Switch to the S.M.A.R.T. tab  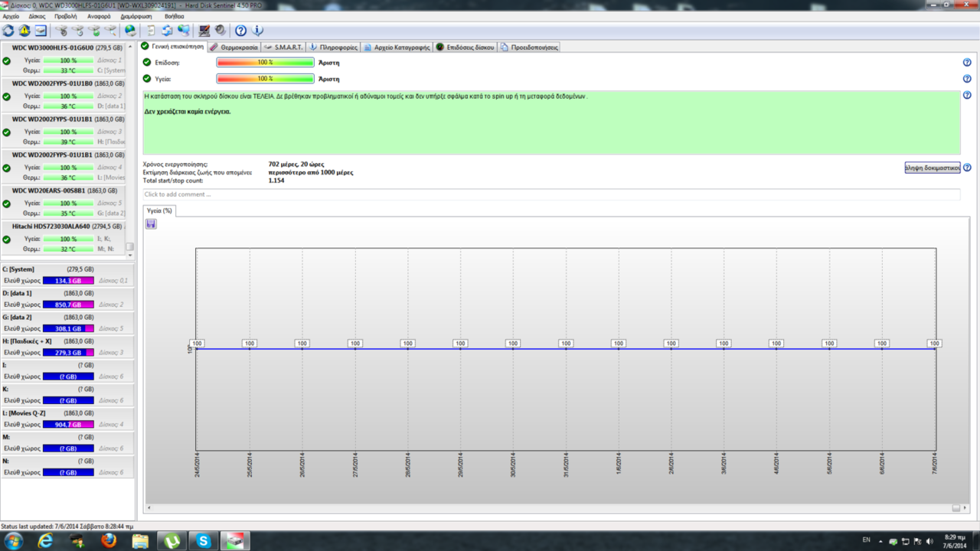(x=283, y=47)
